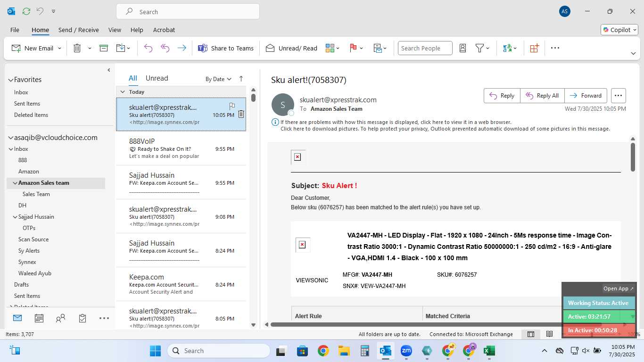The height and width of the screenshot is (362, 644).
Task: Click the ribbon Forward arrow icon
Action: (x=182, y=48)
